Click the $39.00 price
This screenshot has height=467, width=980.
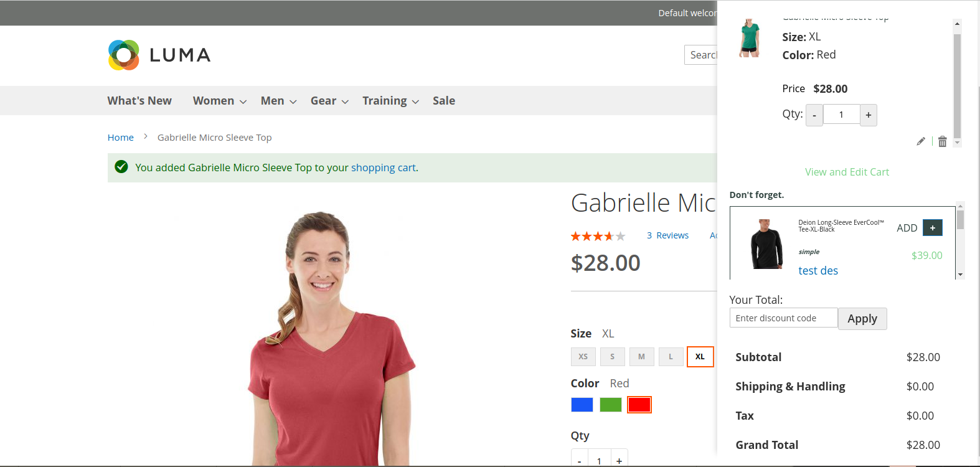point(926,255)
